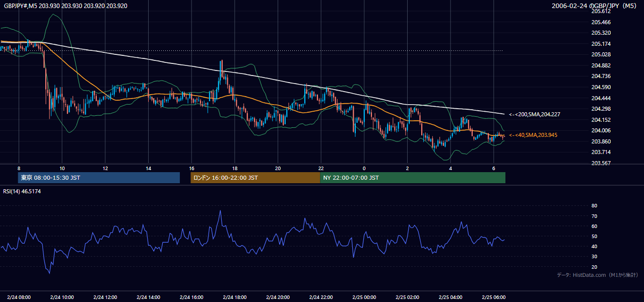Viewport: 644px width, 302px height.
Task: Click price axis value 203.714
Action: 601,152
